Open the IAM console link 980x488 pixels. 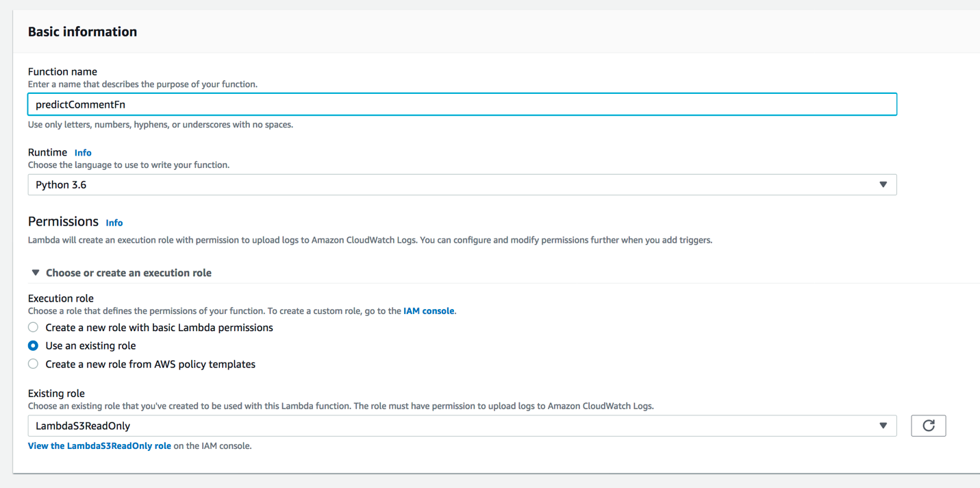coord(429,311)
